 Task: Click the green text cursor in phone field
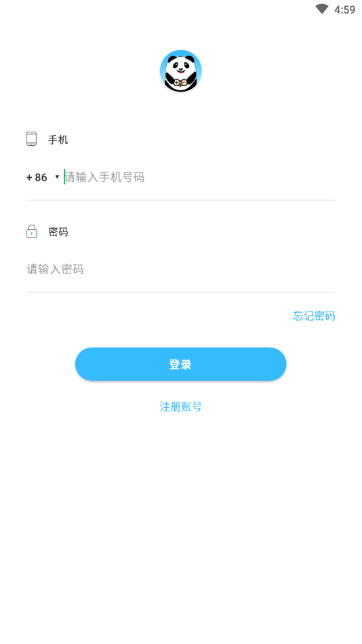[64, 176]
